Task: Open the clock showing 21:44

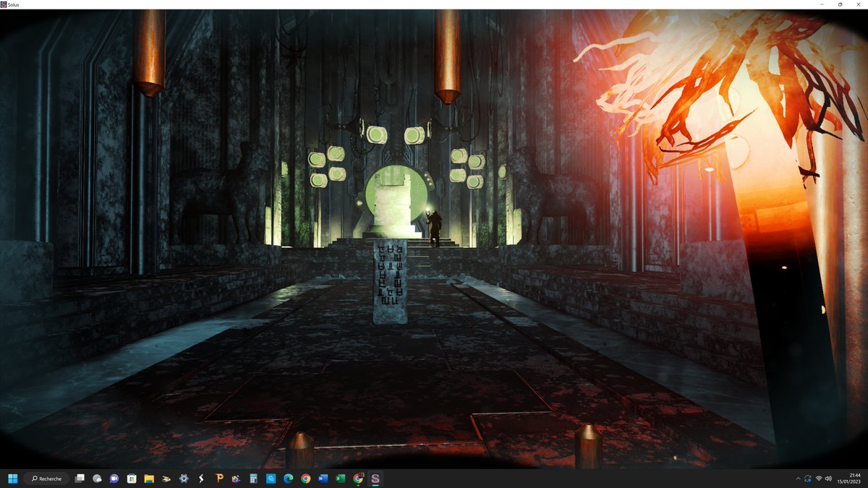Action: coord(849,479)
